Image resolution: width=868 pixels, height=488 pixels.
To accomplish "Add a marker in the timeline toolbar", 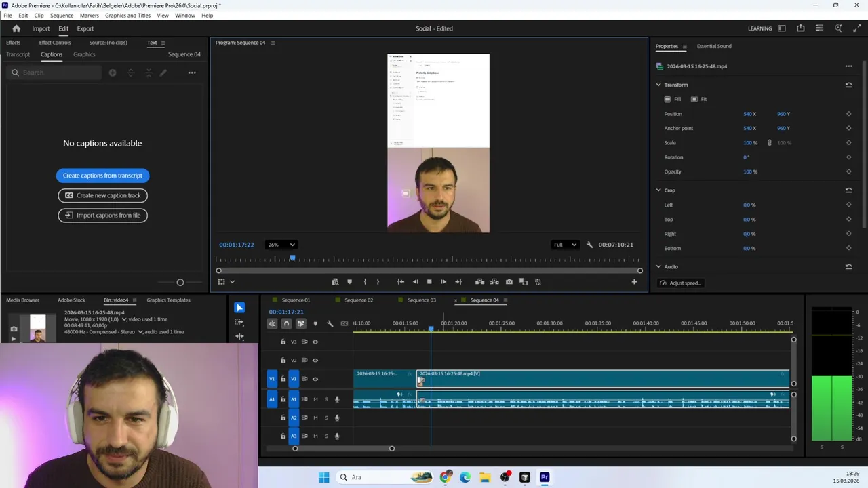I will (315, 324).
